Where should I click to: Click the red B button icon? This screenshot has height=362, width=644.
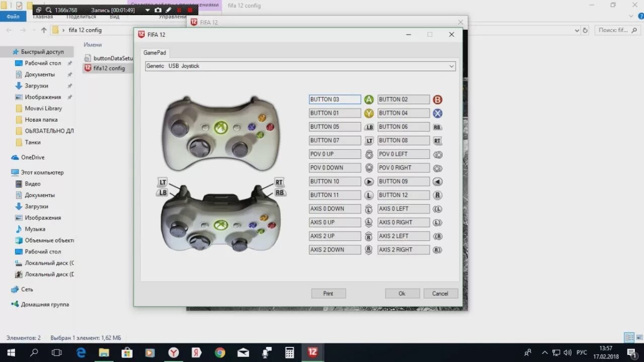pos(438,100)
